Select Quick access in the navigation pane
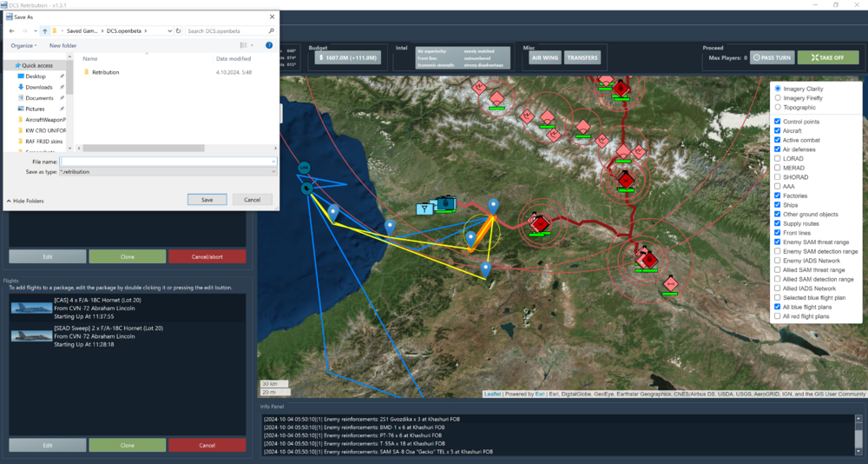 point(34,65)
